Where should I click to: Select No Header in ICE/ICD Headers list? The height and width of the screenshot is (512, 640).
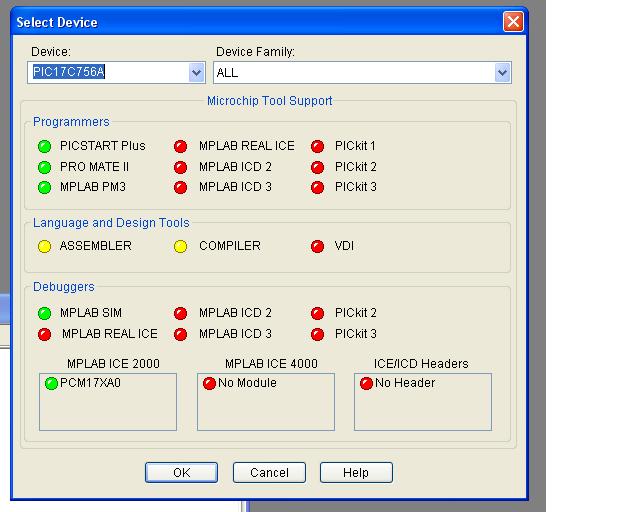[x=405, y=383]
